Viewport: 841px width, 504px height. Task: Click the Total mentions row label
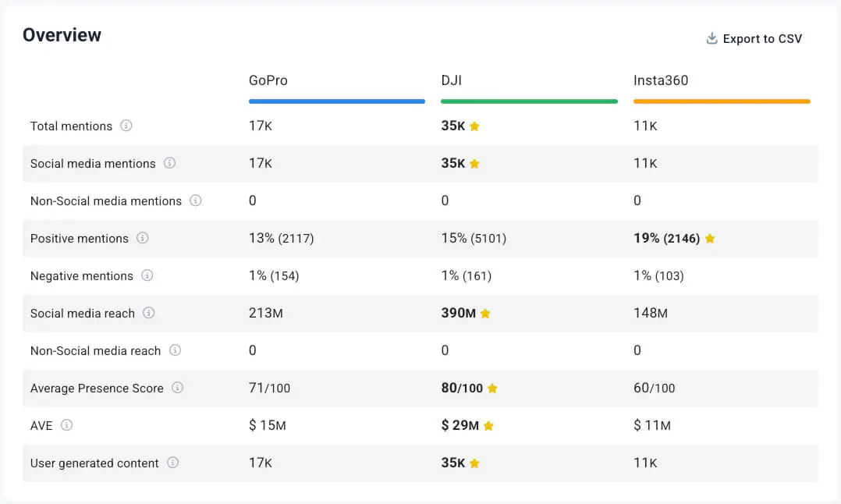pyautogui.click(x=71, y=126)
